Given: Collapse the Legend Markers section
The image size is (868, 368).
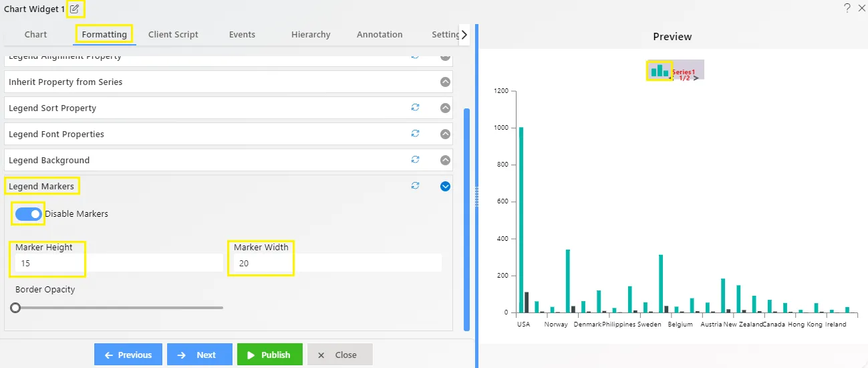Looking at the screenshot, I should (445, 187).
